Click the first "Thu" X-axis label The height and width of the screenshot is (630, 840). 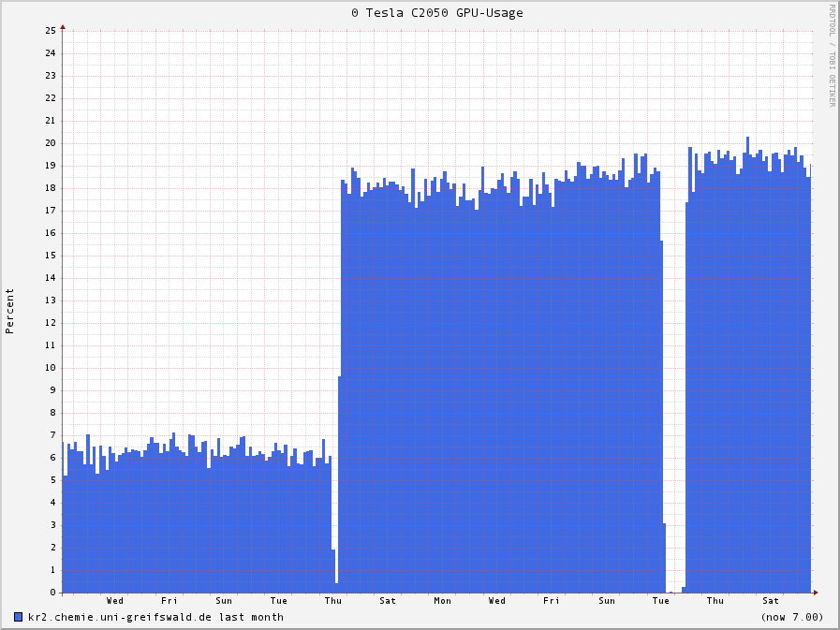332,601
